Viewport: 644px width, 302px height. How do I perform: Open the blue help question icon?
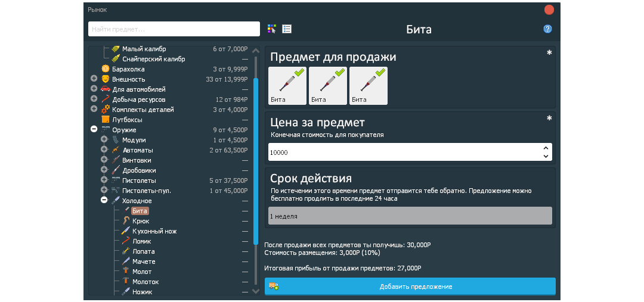coord(547,29)
